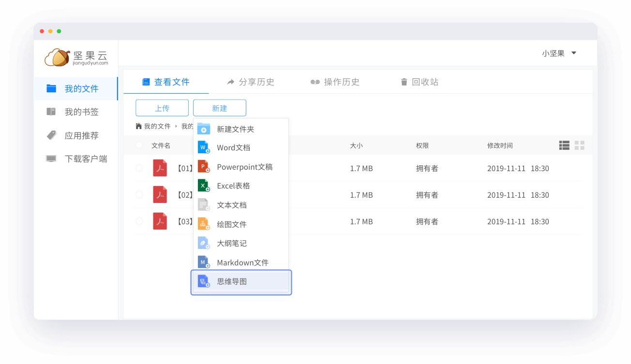Toggle the select-all checkbox beside 文件名
The width and height of the screenshot is (631, 364).
[x=139, y=145]
